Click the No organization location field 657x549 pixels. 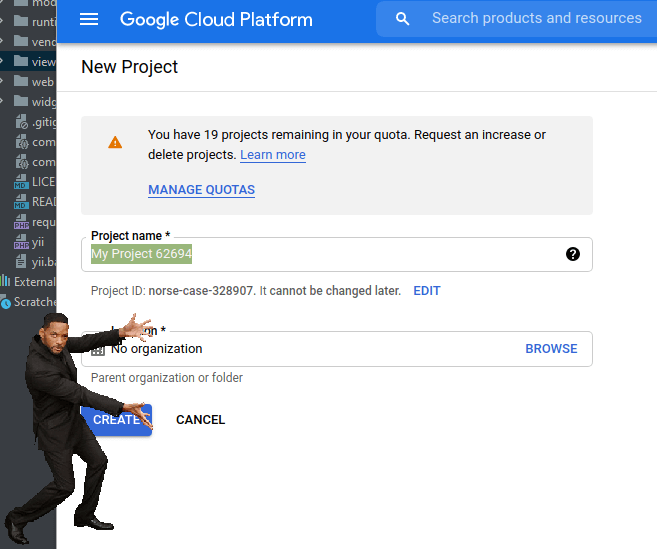tap(336, 349)
